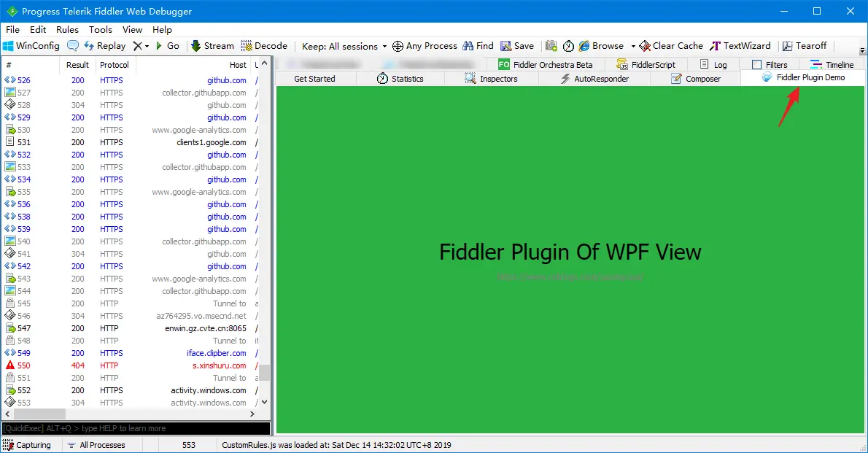Click the toolbar overflow arrow at far right
Image resolution: width=868 pixels, height=453 pixels.
pos(862,50)
